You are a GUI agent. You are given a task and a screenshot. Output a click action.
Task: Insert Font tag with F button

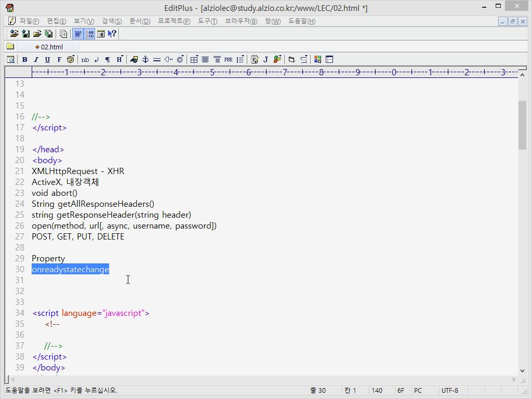point(59,59)
